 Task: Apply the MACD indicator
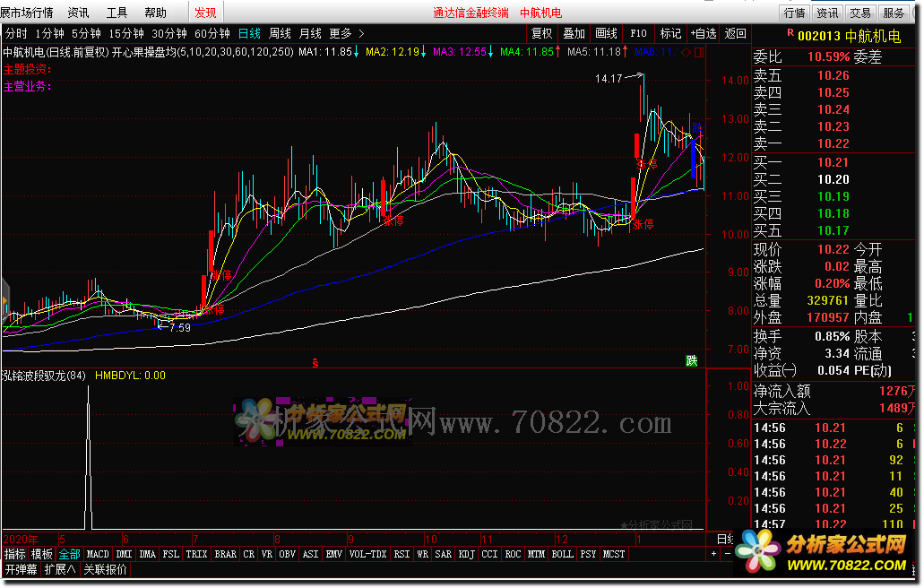click(98, 554)
